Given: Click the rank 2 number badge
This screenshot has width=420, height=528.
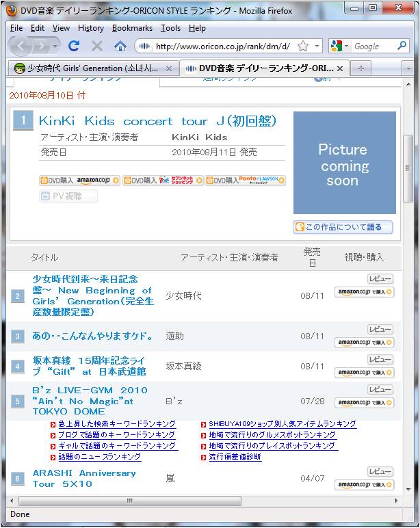Looking at the screenshot, I should pyautogui.click(x=18, y=296).
